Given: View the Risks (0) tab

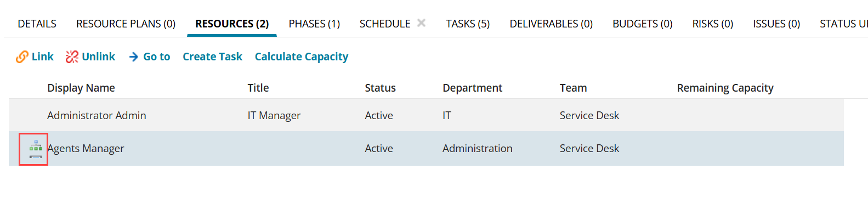Looking at the screenshot, I should point(713,24).
